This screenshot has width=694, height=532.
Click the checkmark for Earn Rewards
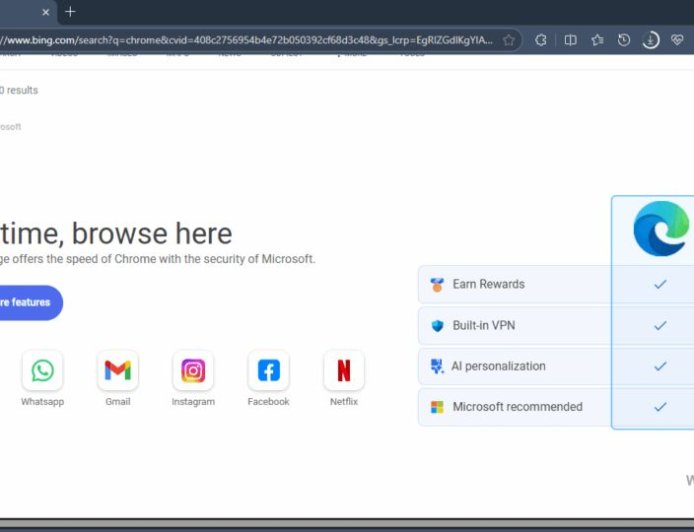(660, 284)
